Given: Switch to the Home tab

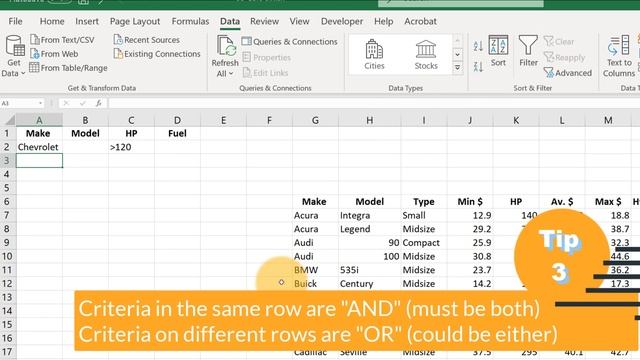Looking at the screenshot, I should pyautogui.click(x=52, y=21).
